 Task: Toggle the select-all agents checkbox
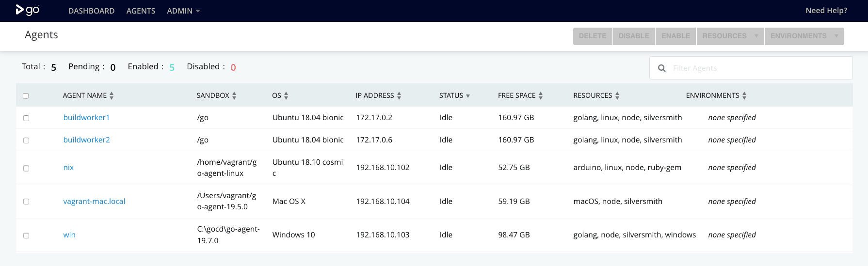pyautogui.click(x=26, y=96)
